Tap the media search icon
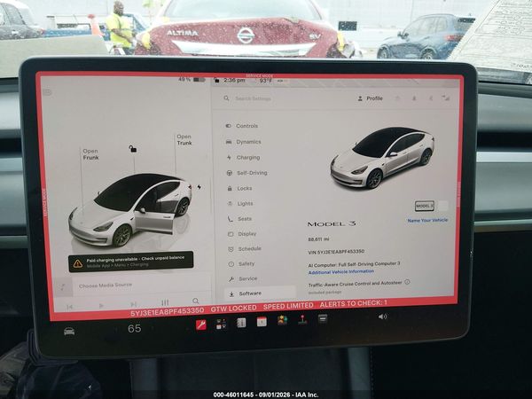 click(x=196, y=301)
